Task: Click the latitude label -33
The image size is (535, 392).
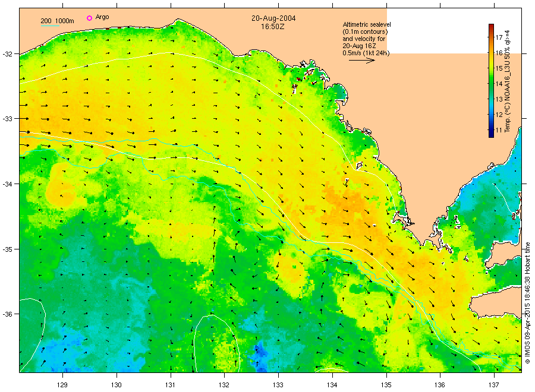Action: tap(8, 119)
